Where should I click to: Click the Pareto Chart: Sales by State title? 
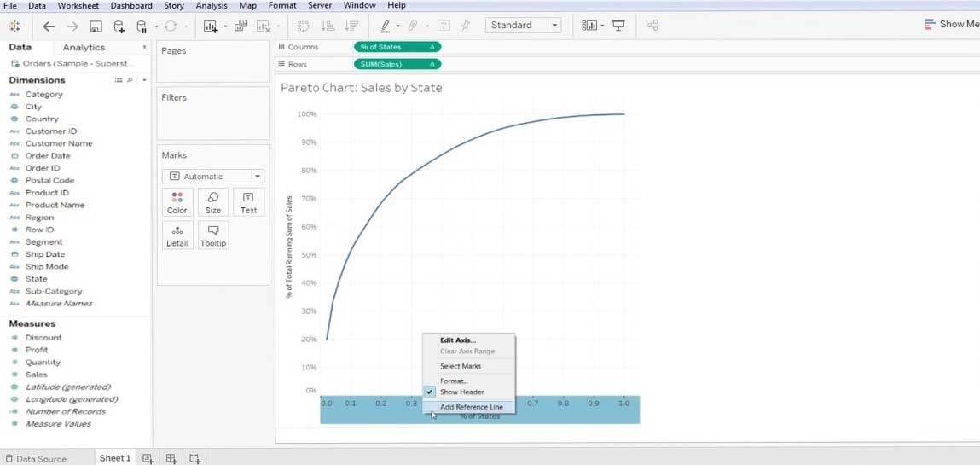362,88
